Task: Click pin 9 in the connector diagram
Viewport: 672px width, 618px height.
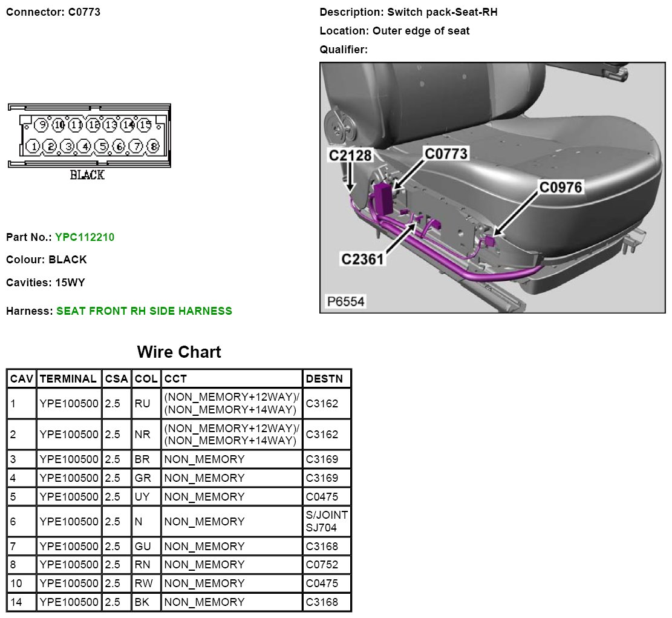Action: pos(42,125)
